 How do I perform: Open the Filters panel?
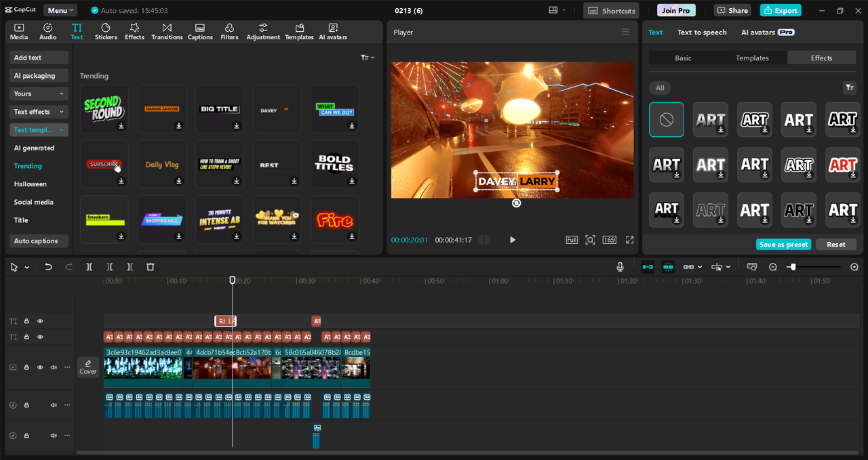229,31
